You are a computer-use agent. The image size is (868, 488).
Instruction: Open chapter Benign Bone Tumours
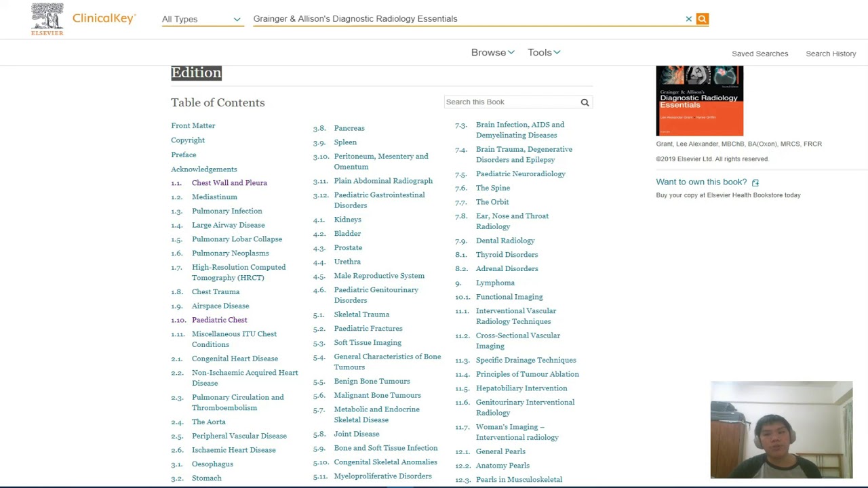(x=372, y=382)
